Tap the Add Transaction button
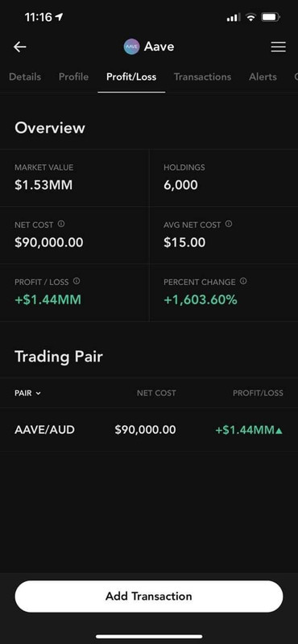The height and width of the screenshot is (644, 298). pyautogui.click(x=149, y=597)
